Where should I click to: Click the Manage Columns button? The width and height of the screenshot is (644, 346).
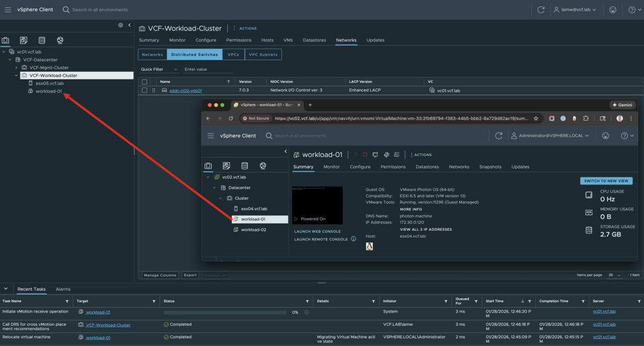160,275
